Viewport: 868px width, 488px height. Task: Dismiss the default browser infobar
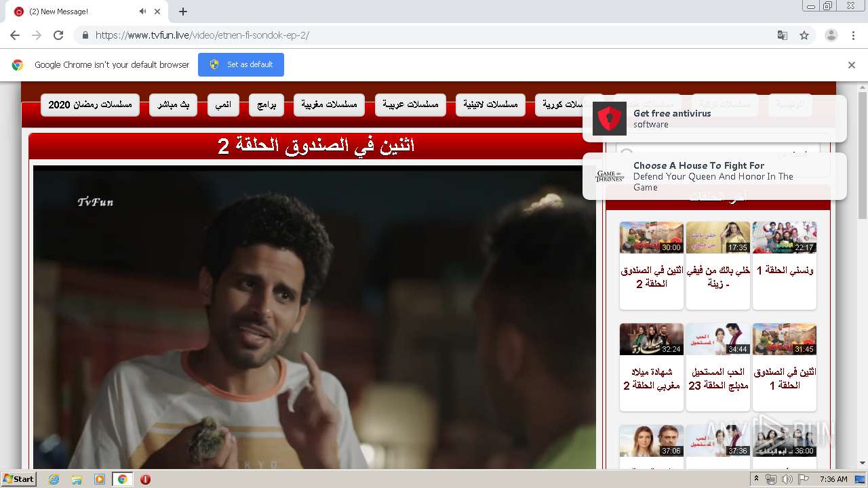pyautogui.click(x=852, y=65)
